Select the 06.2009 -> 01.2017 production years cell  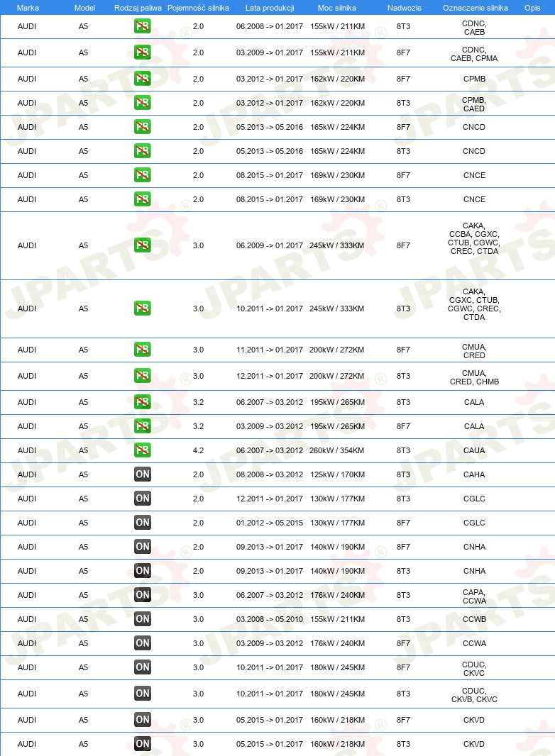coord(270,245)
